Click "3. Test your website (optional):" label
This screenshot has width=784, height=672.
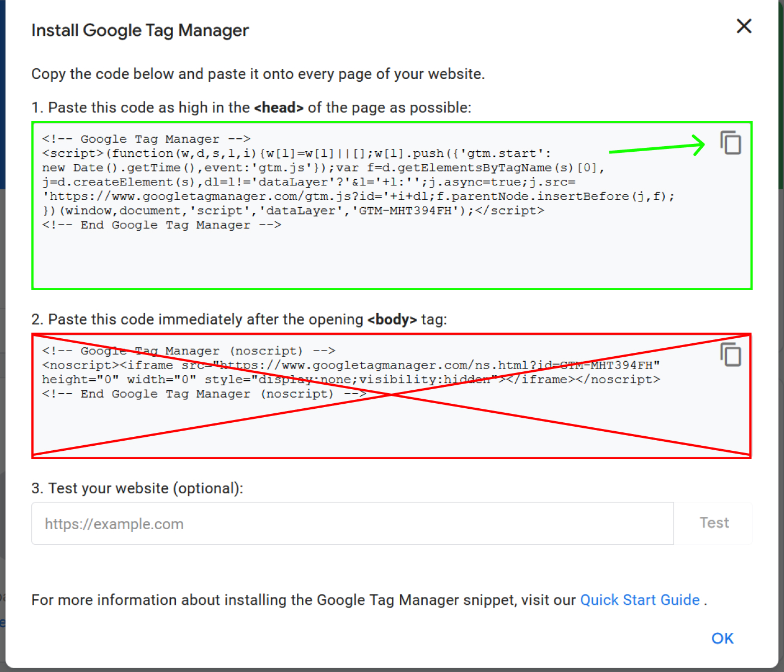tap(137, 488)
